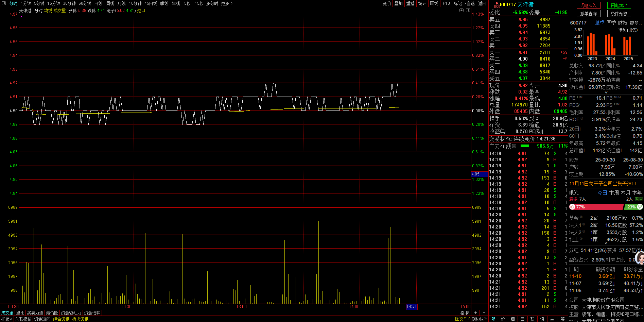644x322 pixels.
Task: Click the red 77% bullish sentiment bar
Action: [596, 207]
